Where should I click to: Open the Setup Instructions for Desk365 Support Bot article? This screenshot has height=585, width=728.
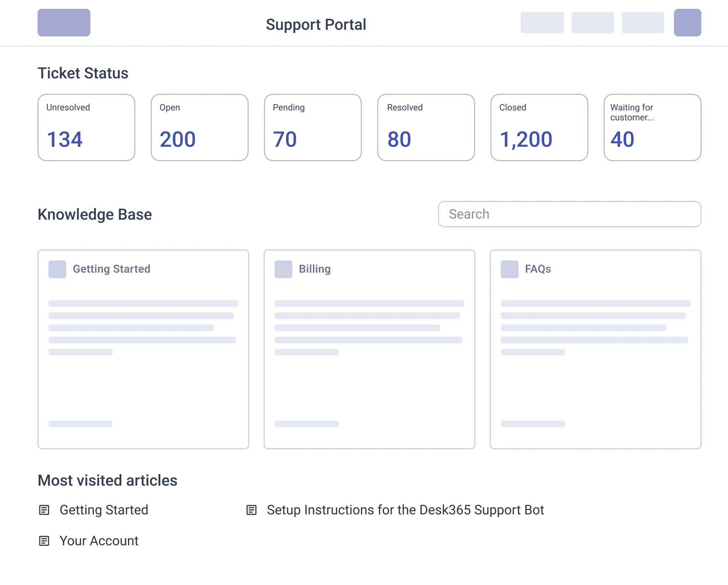coord(405,510)
